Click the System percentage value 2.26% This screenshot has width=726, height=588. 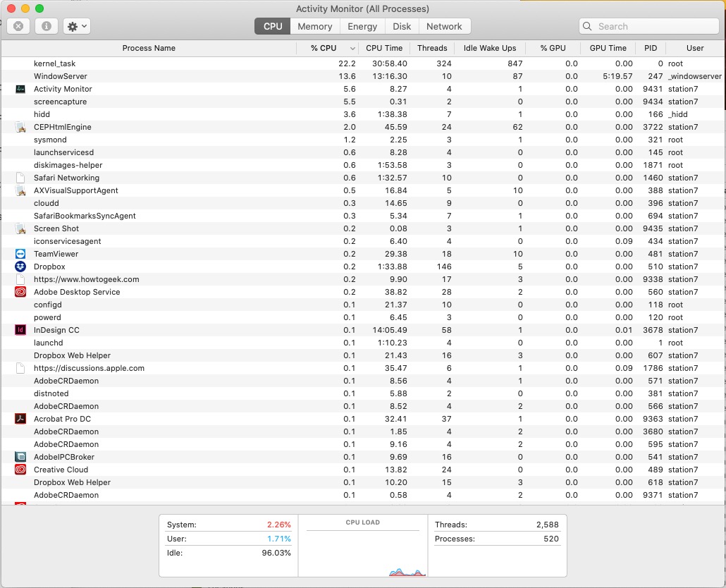coord(278,525)
